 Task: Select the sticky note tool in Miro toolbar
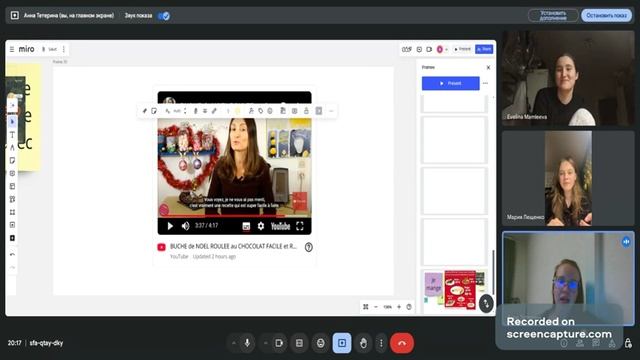[12, 160]
